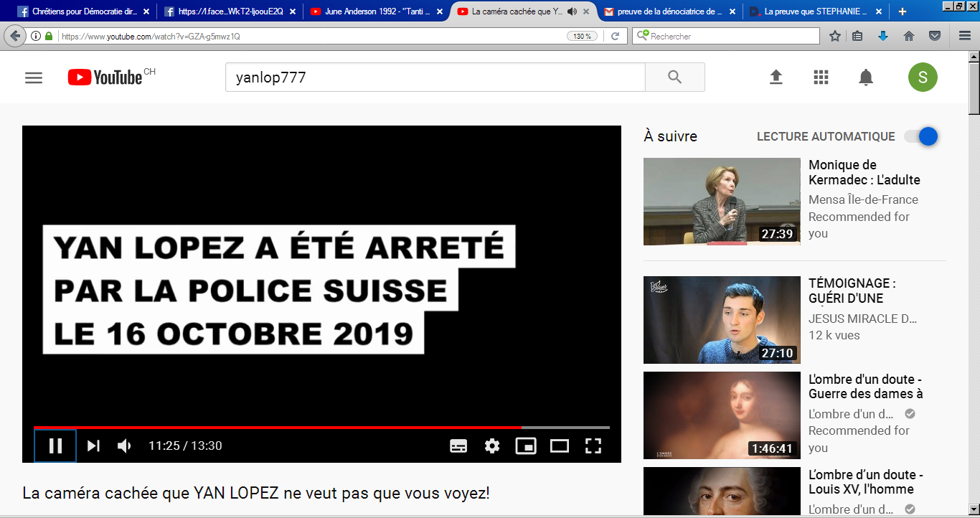This screenshot has height=518, width=980.
Task: Open the YouTube apps grid icon
Action: pos(821,77)
